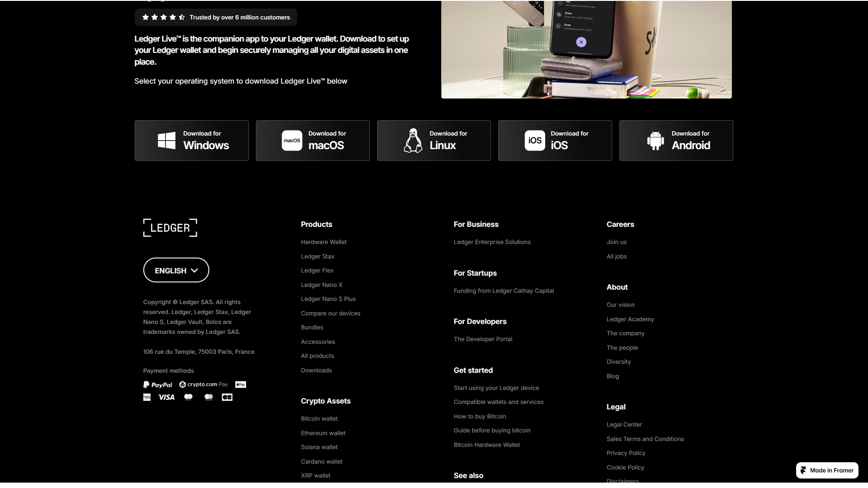Open Join us careers link
This screenshot has width=868, height=488.
[x=617, y=242]
